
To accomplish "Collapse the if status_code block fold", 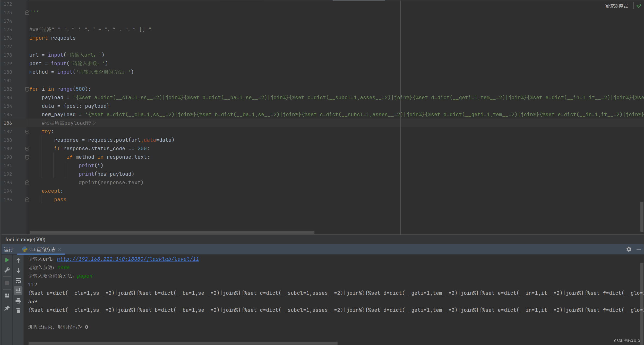I will (x=27, y=149).
